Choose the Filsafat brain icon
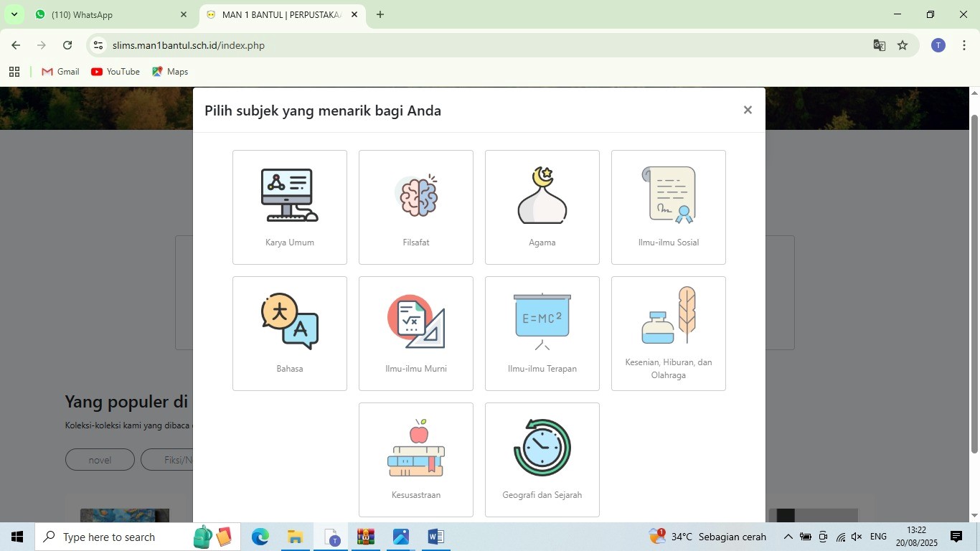The width and height of the screenshot is (980, 551). [x=416, y=196]
